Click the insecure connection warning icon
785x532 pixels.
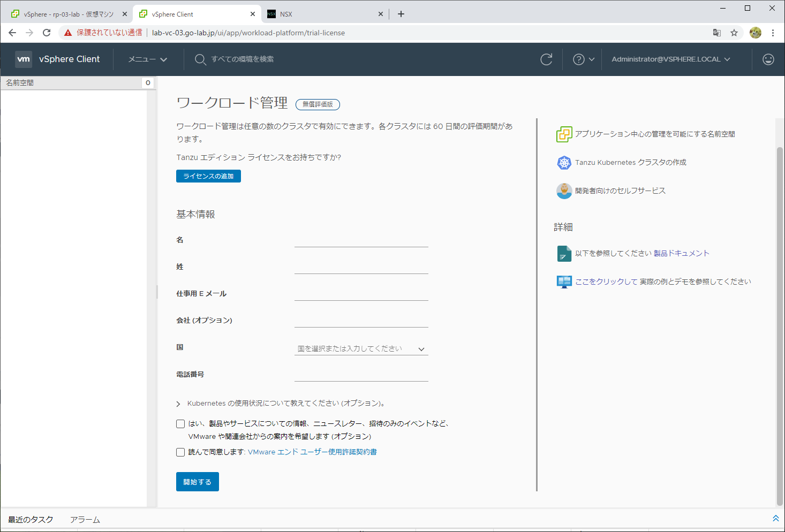pos(68,33)
